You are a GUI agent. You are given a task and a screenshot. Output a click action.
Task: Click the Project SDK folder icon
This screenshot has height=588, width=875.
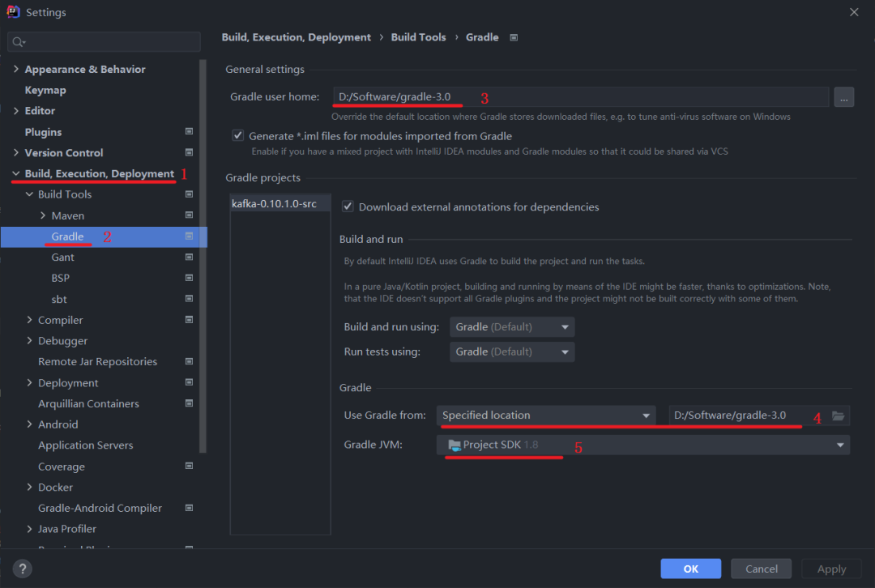coord(455,445)
